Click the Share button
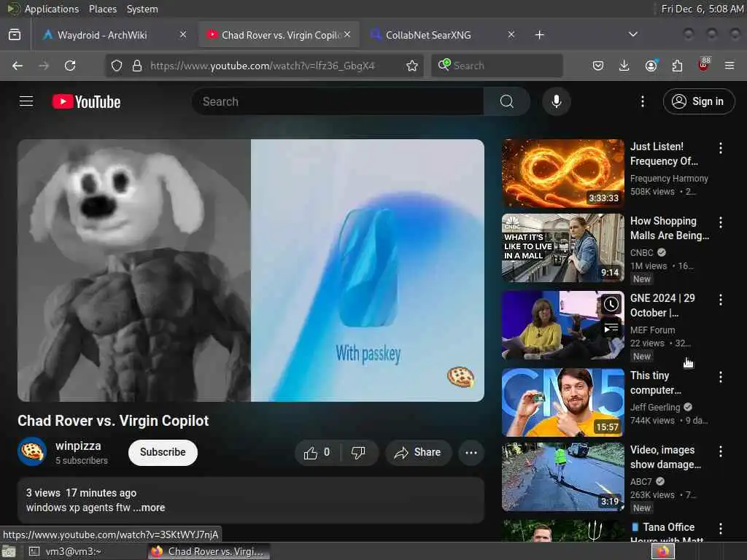Viewport: 747px width, 560px height. pyautogui.click(x=418, y=452)
